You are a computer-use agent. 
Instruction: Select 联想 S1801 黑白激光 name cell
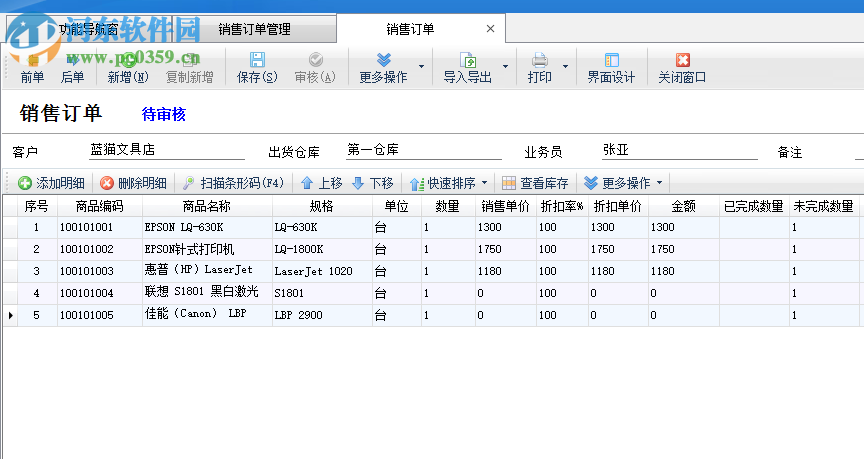click(207, 293)
